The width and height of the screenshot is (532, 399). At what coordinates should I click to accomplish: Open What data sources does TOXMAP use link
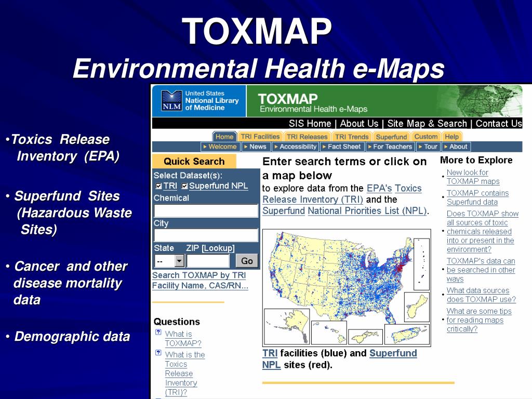[481, 295]
